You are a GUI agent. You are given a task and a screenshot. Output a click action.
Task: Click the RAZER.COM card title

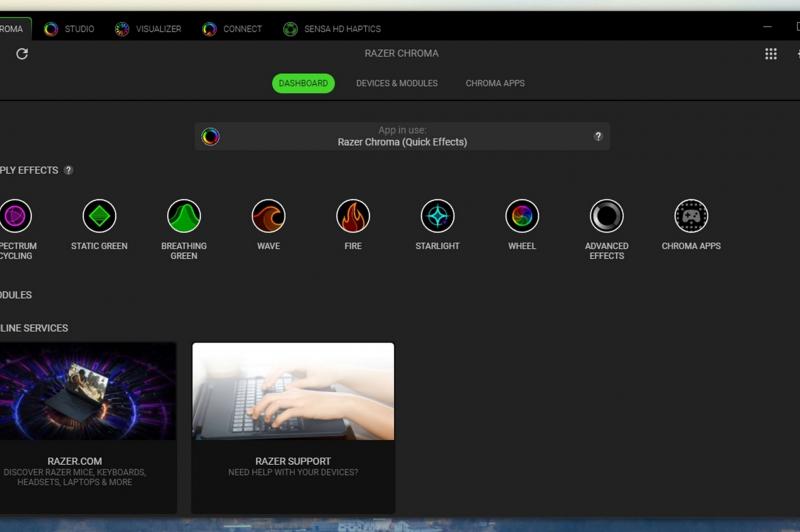[x=74, y=461]
